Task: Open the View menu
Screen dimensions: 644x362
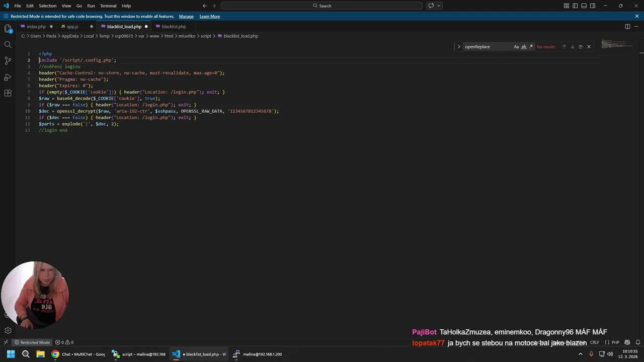Action: (66, 6)
